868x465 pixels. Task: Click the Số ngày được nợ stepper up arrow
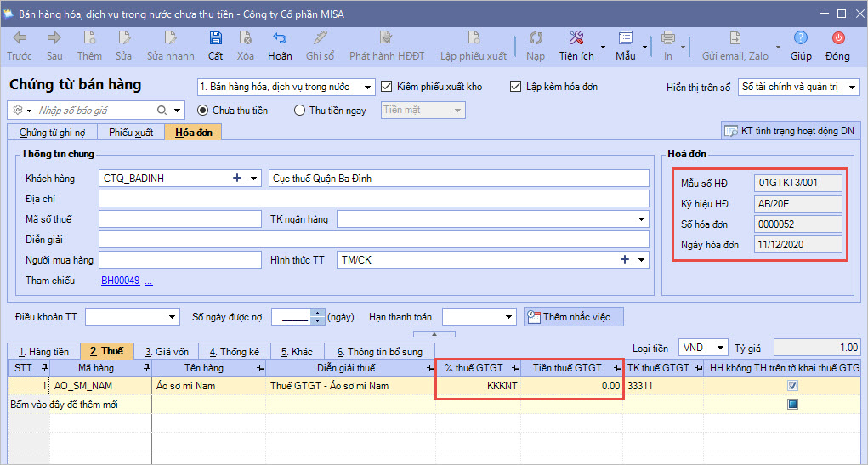pyautogui.click(x=318, y=313)
